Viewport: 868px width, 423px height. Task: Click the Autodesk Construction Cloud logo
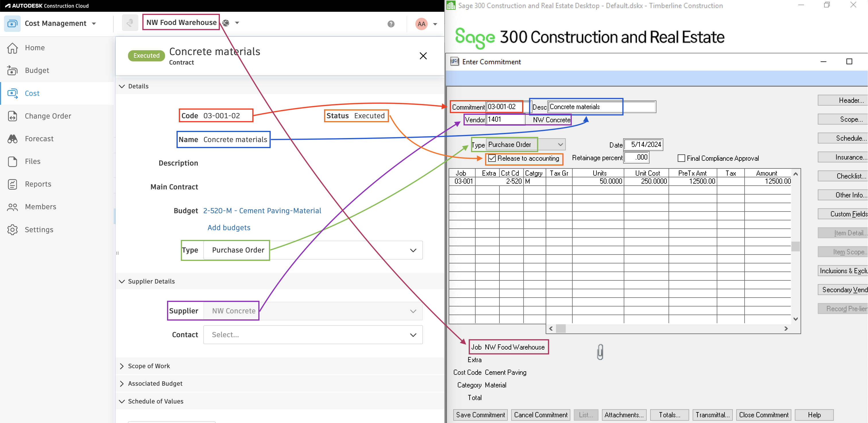click(x=47, y=6)
